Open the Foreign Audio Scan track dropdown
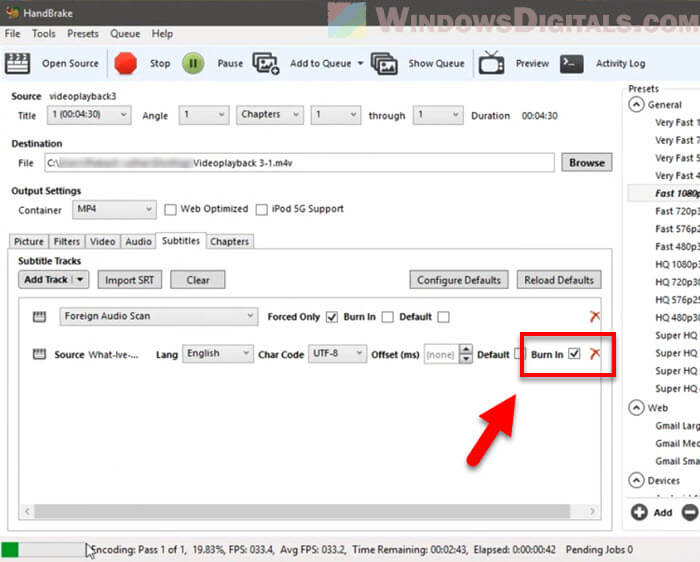Screen dimensions: 700x562 159,316
